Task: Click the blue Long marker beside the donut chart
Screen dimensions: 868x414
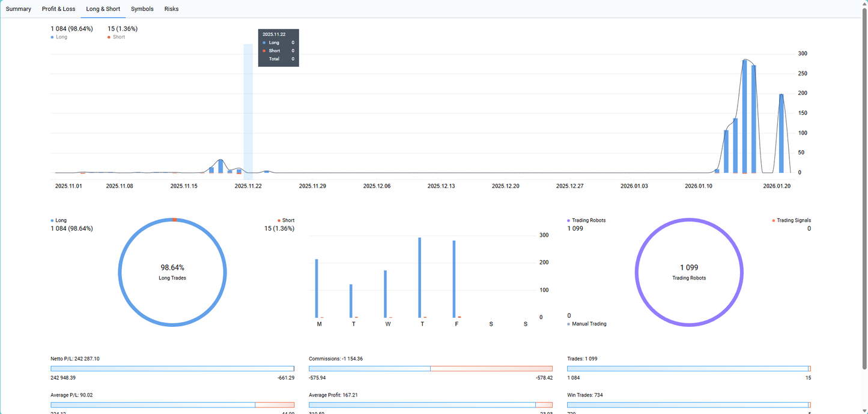Action: pyautogui.click(x=52, y=220)
